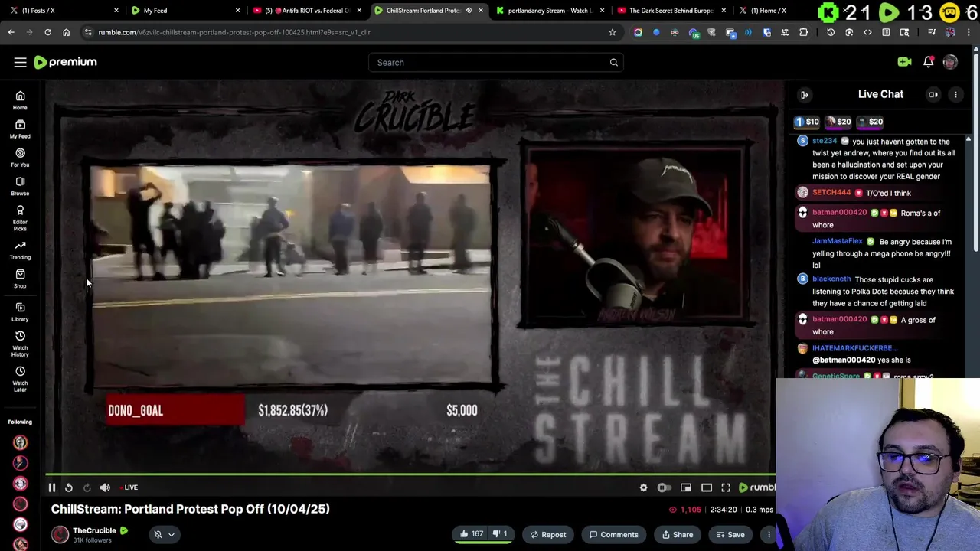Toggle the player autoplay switch
The width and height of the screenshot is (980, 551).
664,487
